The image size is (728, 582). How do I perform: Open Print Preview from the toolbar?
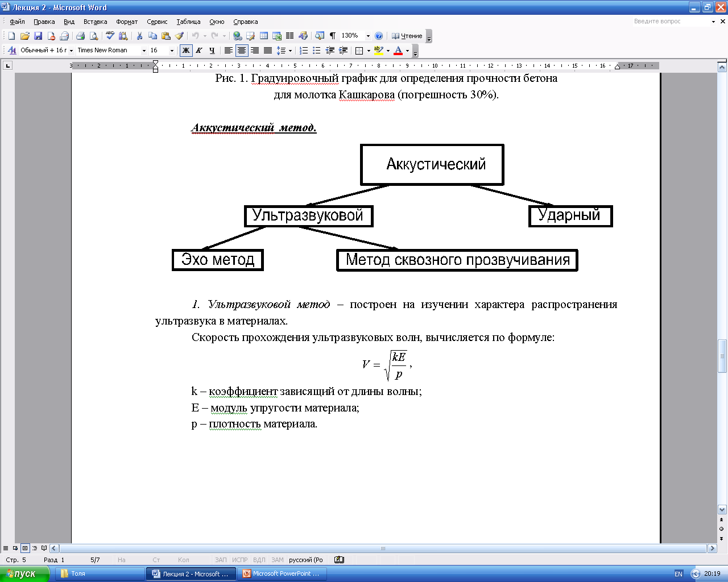pyautogui.click(x=94, y=36)
